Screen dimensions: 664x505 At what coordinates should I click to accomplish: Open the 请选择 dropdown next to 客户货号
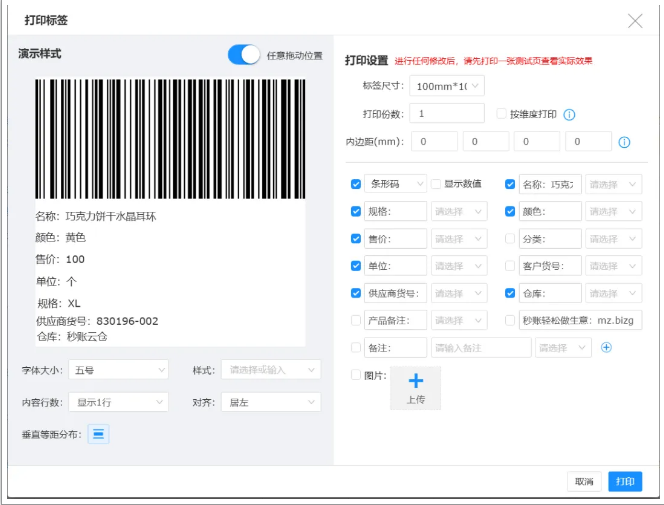coord(613,266)
